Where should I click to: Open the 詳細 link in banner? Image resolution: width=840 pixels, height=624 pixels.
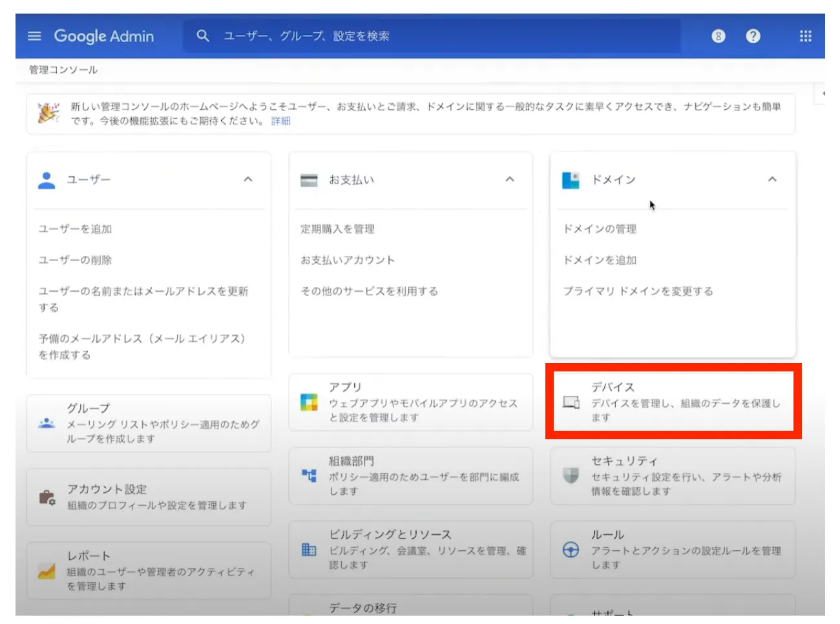pos(280,121)
